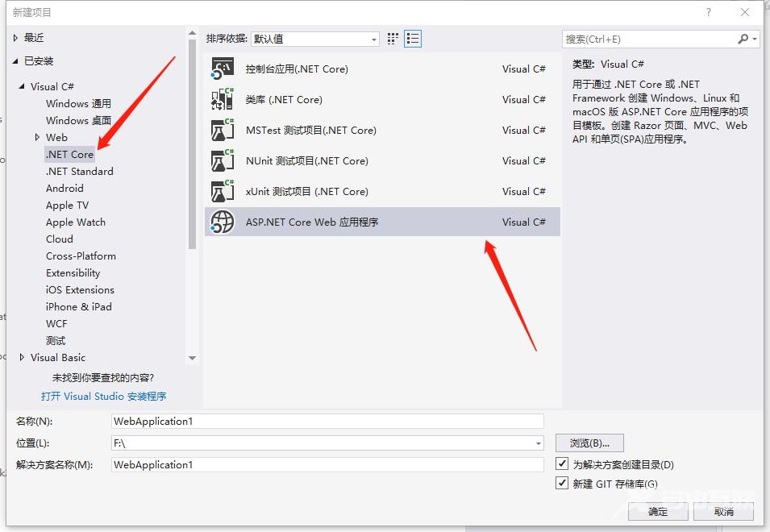Viewport: 770px width, 532px height.
Task: Select .NET Standard category
Action: pyautogui.click(x=80, y=171)
